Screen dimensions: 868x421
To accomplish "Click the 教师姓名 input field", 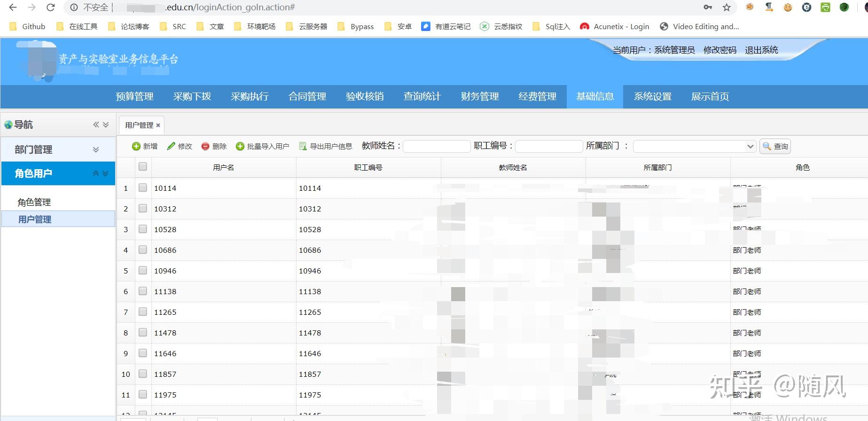I will click(437, 146).
